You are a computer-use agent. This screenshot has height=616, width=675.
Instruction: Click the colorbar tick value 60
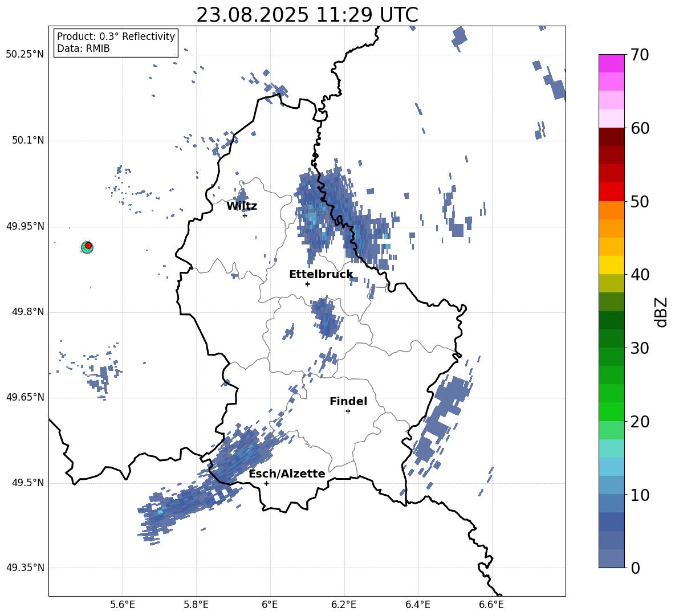tap(640, 128)
